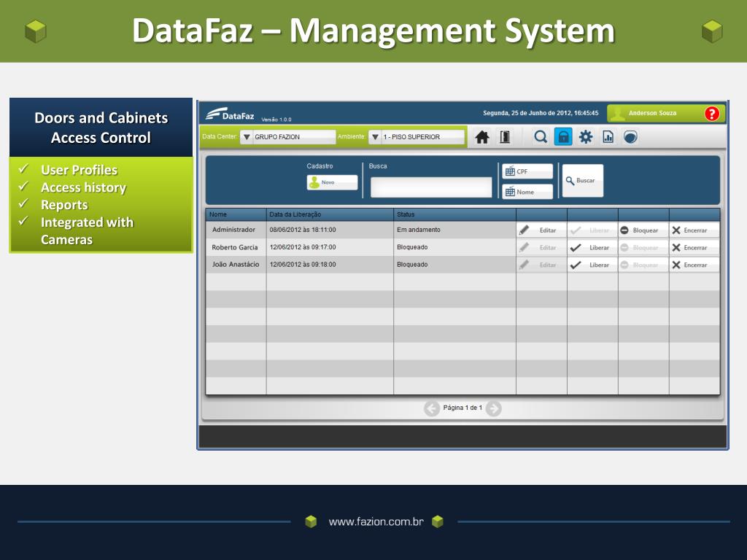Screen dimensions: 747x560
Task: Select the João Anastácio name cell
Action: [236, 264]
